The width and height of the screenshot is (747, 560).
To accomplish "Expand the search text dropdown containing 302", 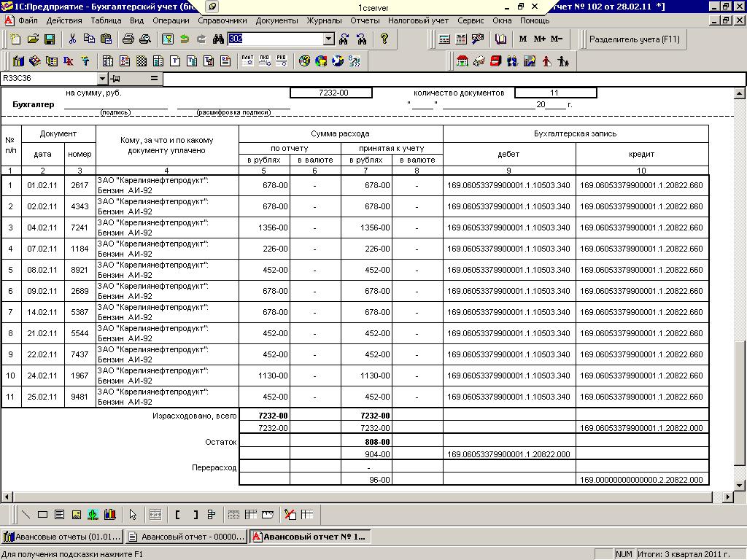I will (328, 39).
